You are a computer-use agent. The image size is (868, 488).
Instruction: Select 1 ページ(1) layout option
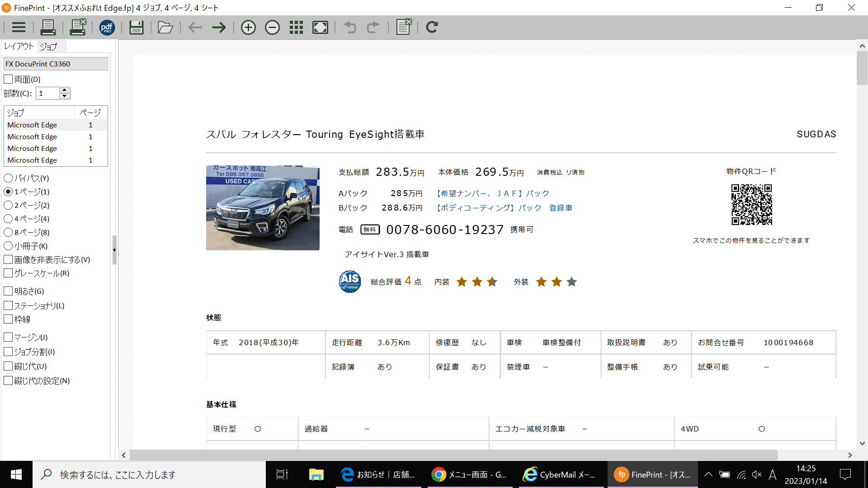click(8, 192)
